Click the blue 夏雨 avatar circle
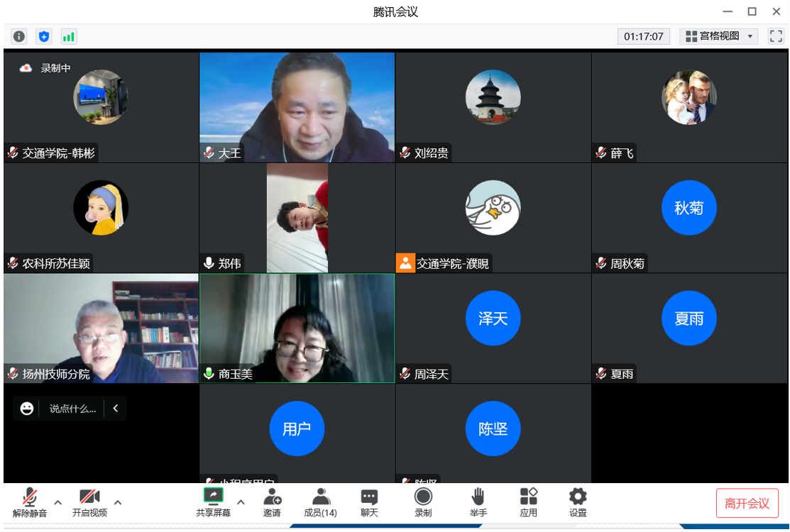Viewport: 790px width, 532px height. pyautogui.click(x=688, y=318)
